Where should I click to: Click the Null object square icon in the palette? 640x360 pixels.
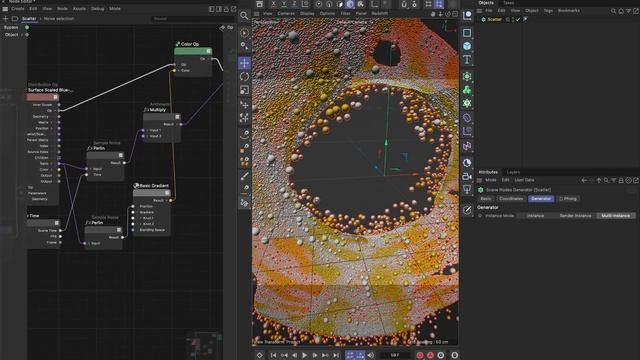pyautogui.click(x=467, y=32)
